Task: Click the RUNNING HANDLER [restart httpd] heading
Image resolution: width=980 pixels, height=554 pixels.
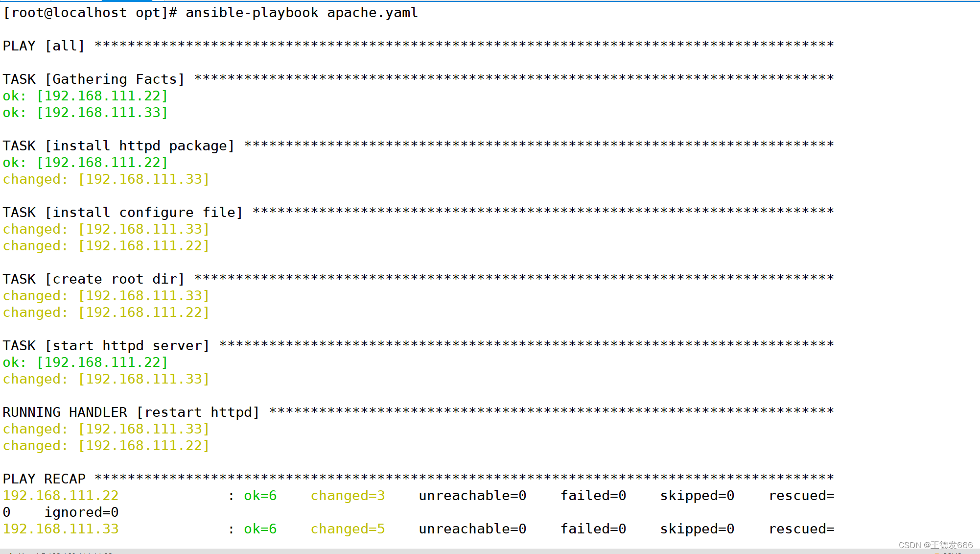Action: [131, 412]
